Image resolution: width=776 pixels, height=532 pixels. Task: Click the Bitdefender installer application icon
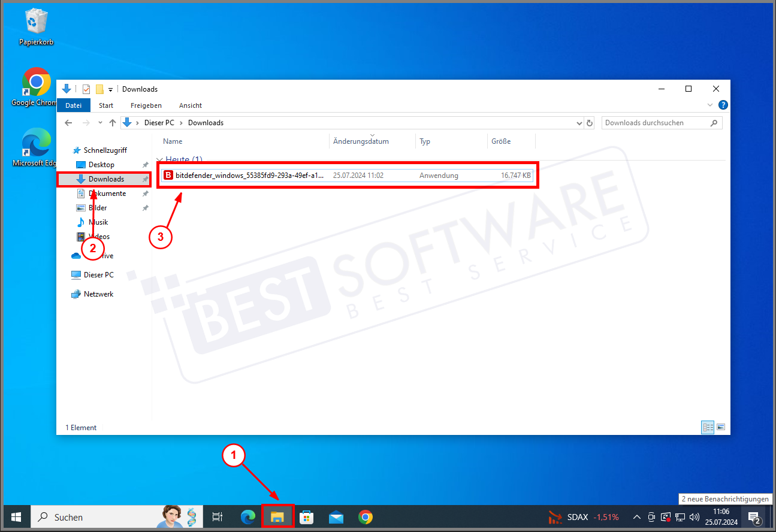168,175
